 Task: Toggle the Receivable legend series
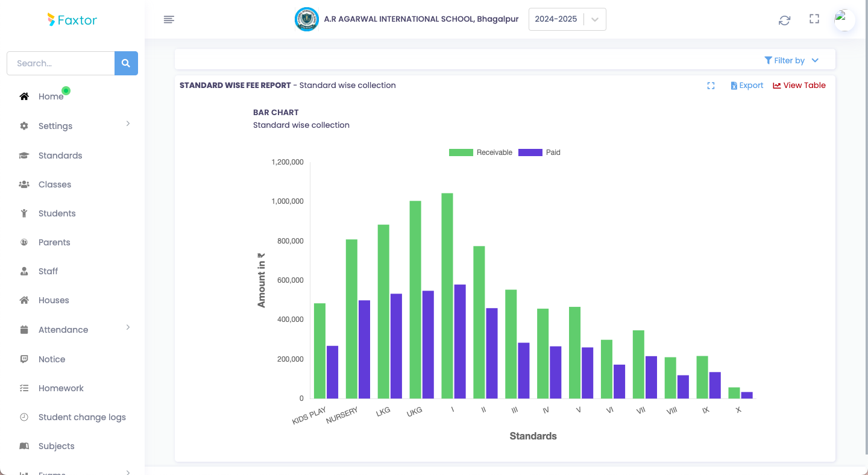coord(480,153)
